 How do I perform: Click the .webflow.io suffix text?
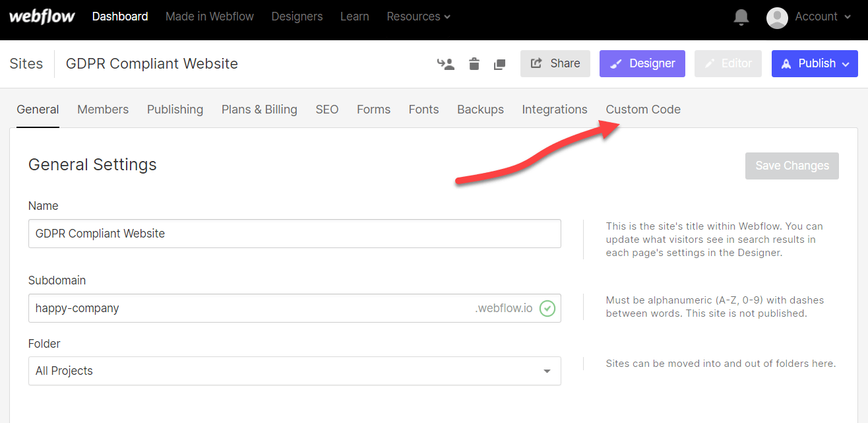(504, 308)
